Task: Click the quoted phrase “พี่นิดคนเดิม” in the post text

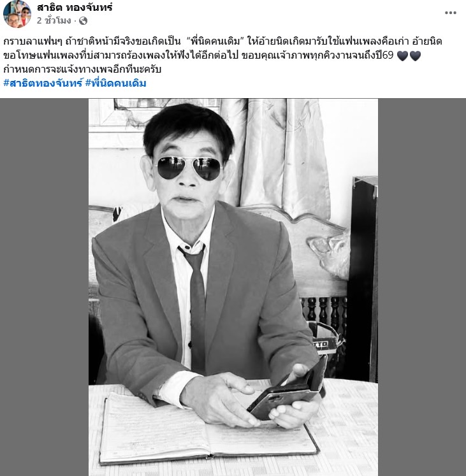Action: coord(215,41)
